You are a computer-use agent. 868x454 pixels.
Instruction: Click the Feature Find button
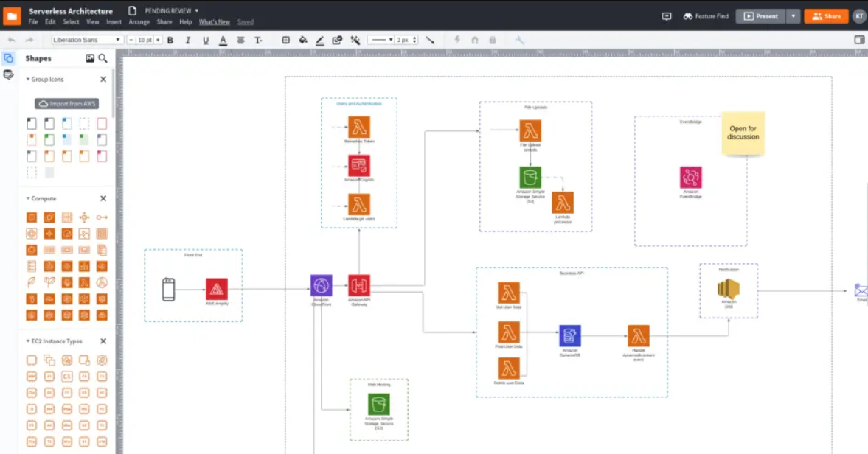(x=706, y=17)
